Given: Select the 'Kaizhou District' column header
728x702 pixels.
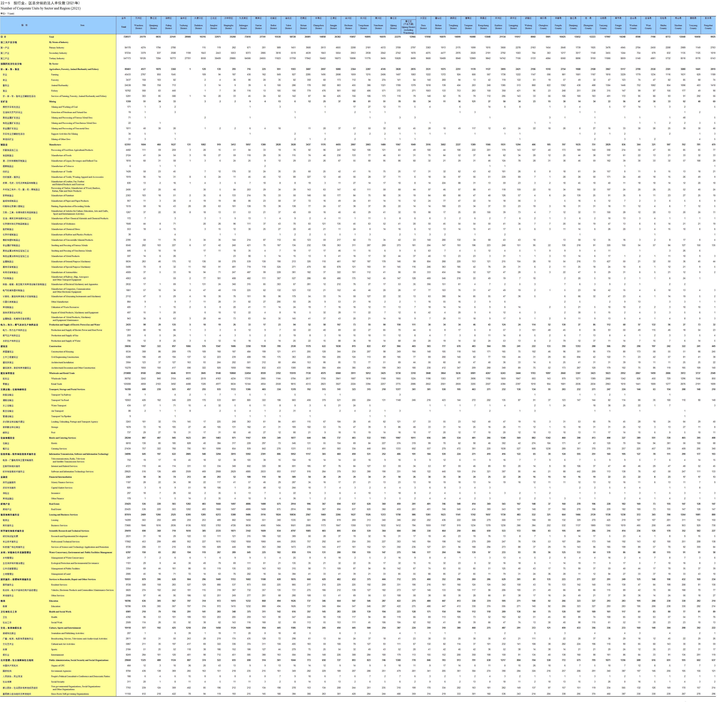Looking at the screenshot, I should click(498, 27).
